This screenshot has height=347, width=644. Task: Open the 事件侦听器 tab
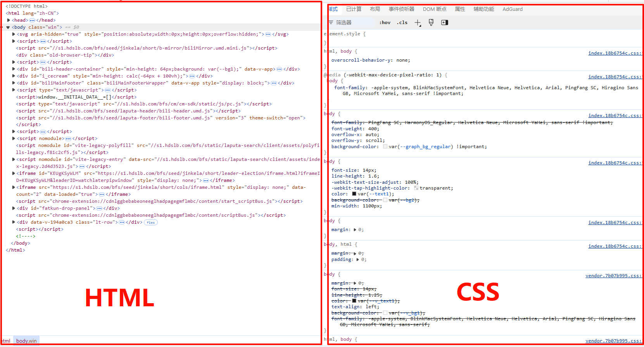[x=401, y=9]
